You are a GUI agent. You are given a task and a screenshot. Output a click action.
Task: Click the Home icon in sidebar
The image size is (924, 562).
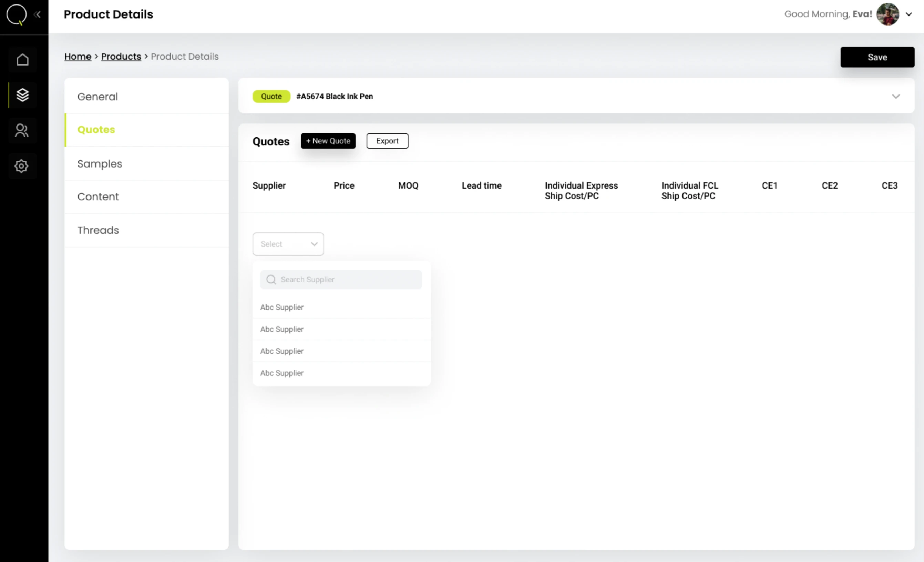pos(22,59)
